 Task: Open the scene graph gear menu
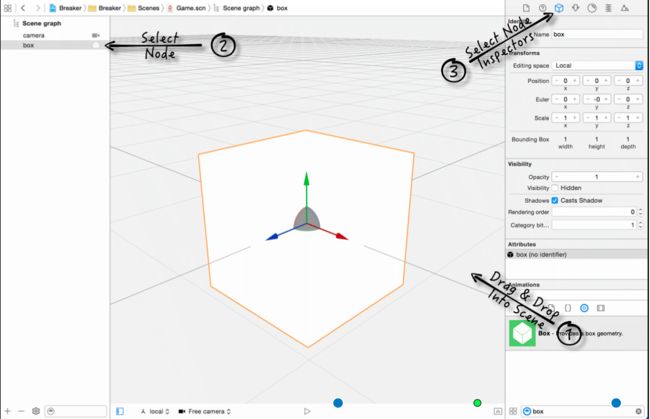coord(36,411)
